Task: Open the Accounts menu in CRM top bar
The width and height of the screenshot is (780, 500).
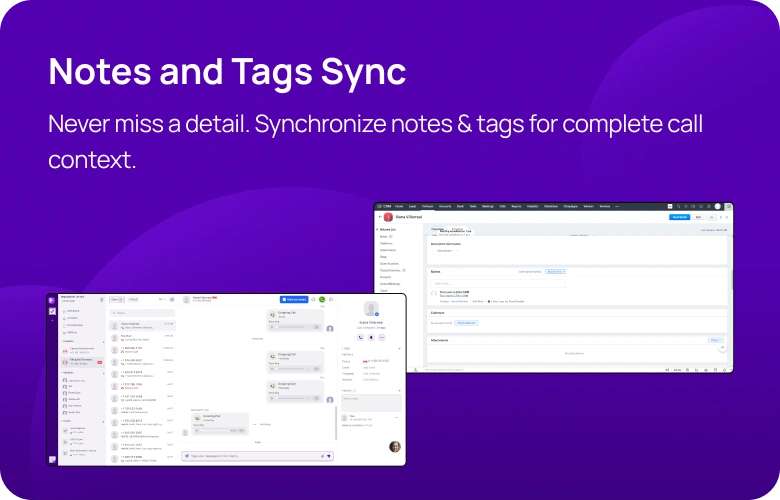Action: click(x=445, y=206)
